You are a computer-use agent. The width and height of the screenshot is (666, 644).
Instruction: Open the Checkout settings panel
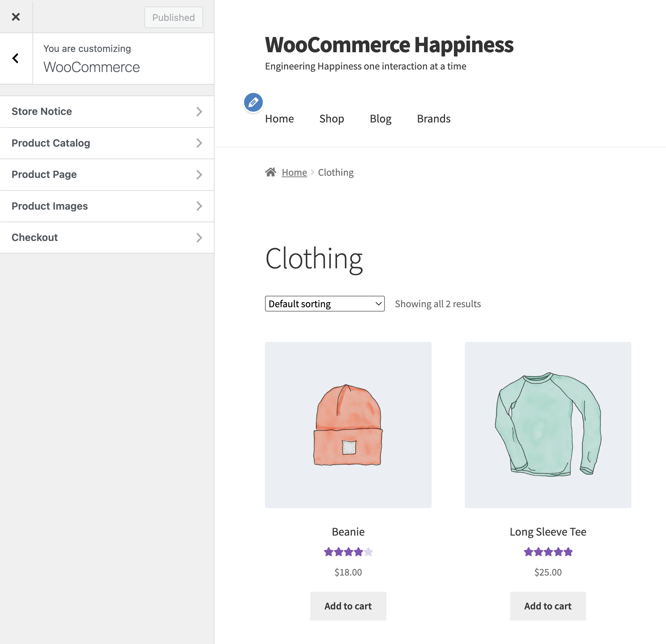pyautogui.click(x=107, y=237)
